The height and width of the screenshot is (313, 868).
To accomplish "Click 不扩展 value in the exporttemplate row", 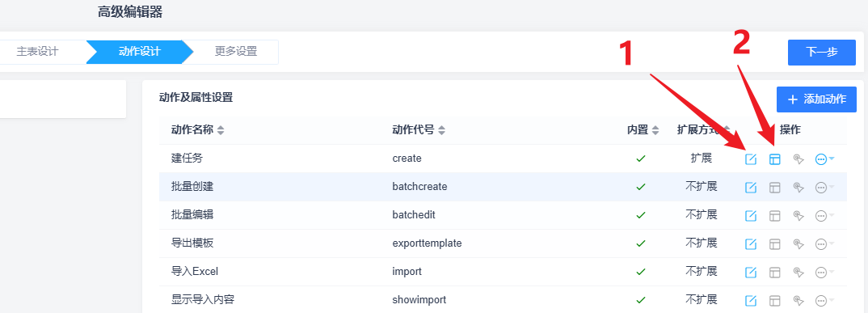I will (702, 243).
